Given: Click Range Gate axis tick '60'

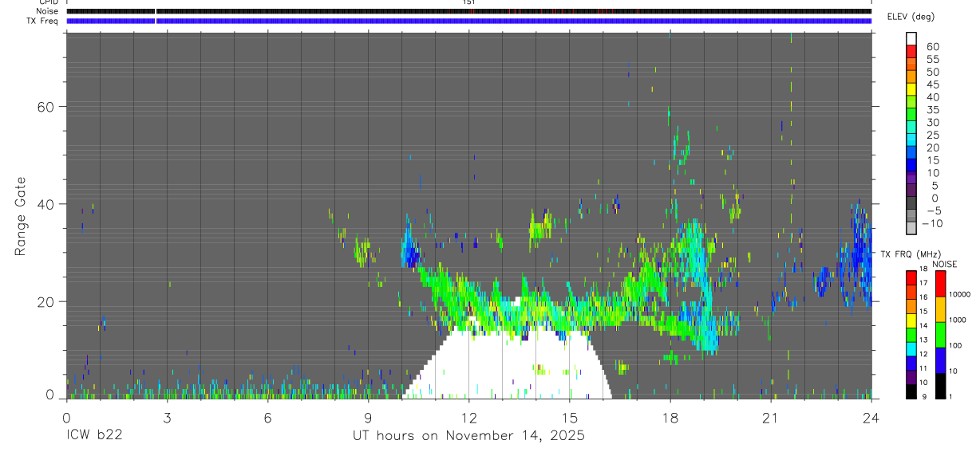Looking at the screenshot, I should tap(45, 106).
